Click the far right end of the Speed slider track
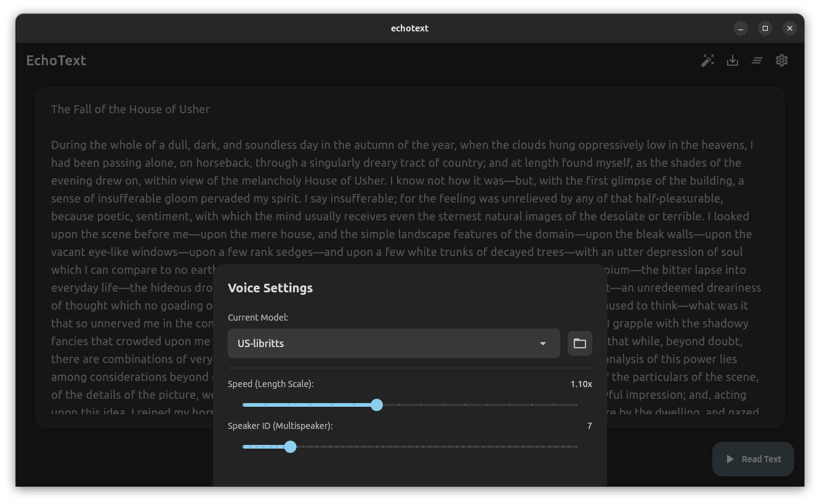 coord(576,405)
